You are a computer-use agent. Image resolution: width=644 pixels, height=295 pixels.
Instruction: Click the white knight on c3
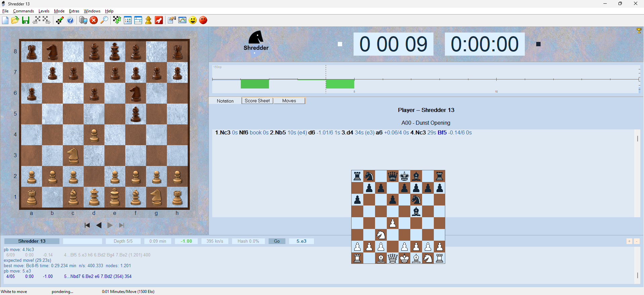click(73, 155)
